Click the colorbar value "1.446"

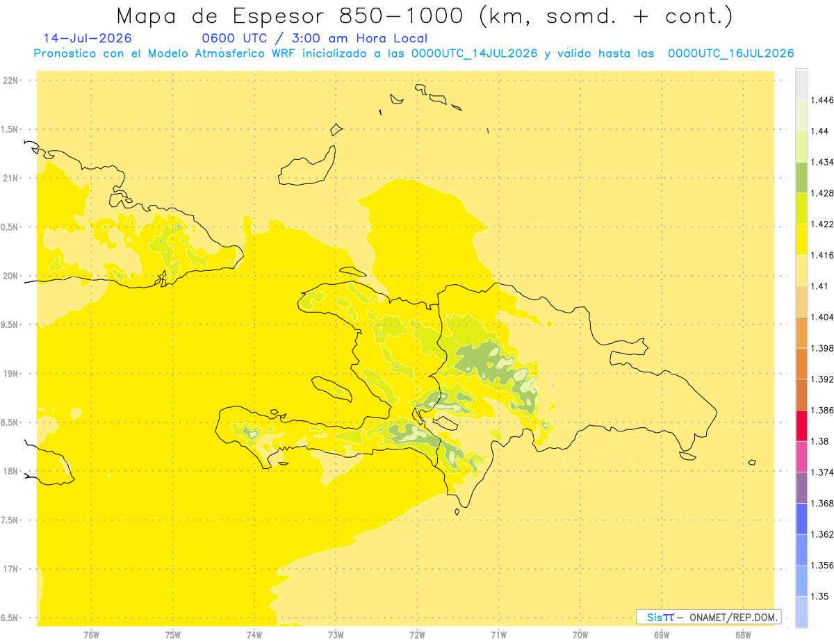[822, 100]
